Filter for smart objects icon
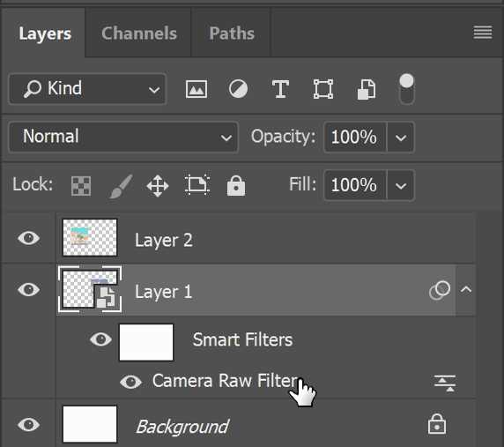Screen dimensions: 504x447 367,89
